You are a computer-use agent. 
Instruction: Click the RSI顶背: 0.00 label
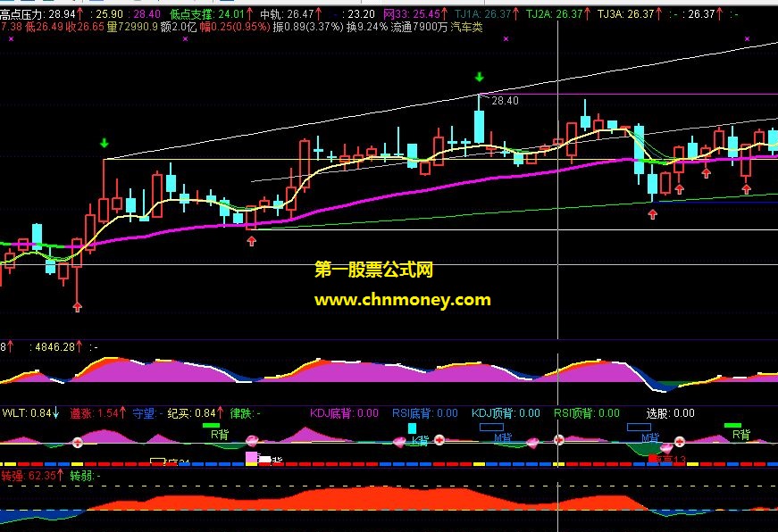[x=587, y=413]
